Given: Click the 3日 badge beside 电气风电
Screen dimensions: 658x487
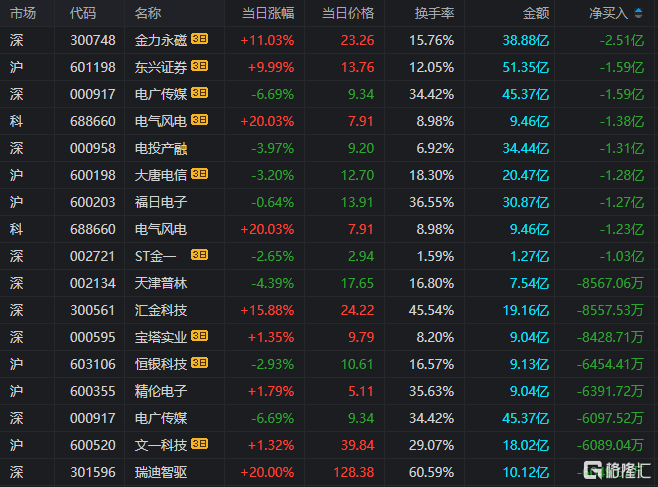Looking at the screenshot, I should (x=199, y=120).
